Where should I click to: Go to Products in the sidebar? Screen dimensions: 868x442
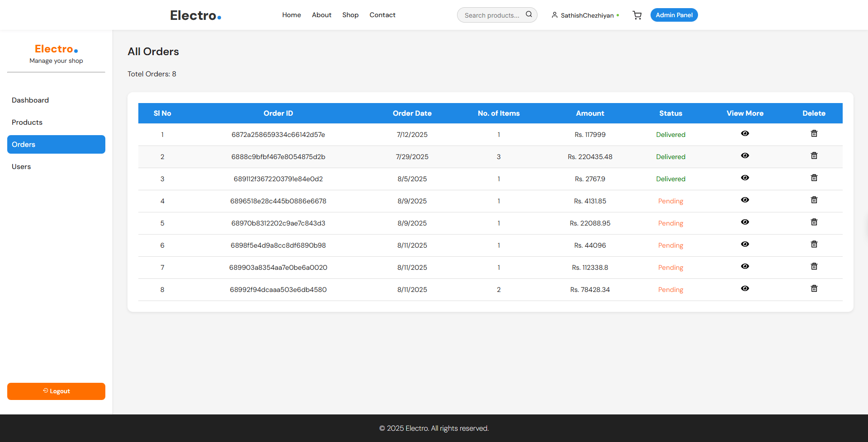(27, 122)
